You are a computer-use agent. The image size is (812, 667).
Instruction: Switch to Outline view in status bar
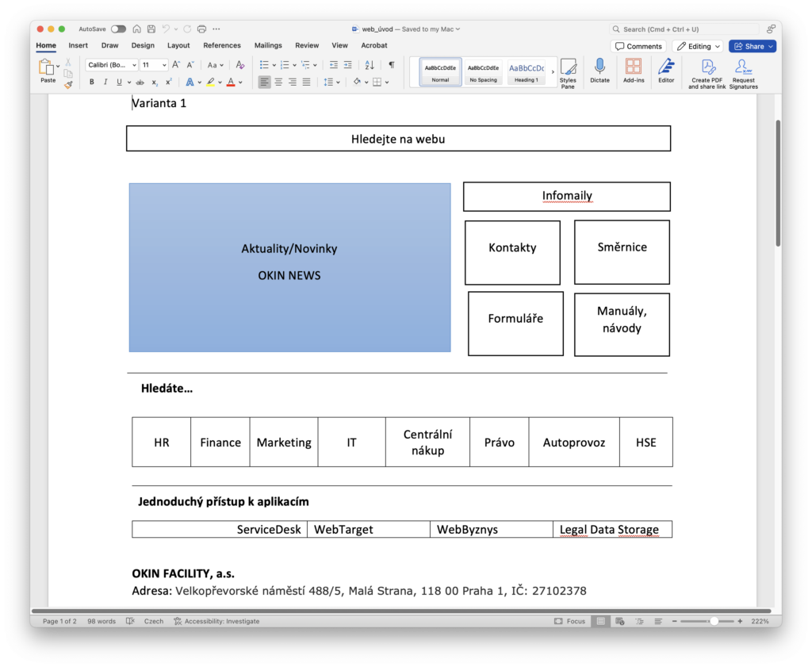point(640,621)
